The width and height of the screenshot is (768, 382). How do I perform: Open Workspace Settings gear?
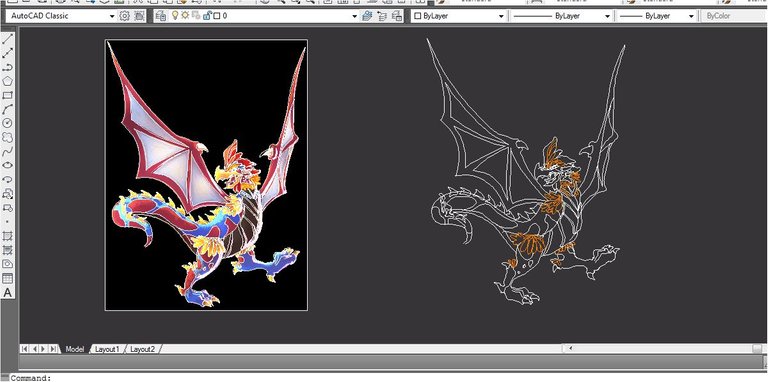124,16
